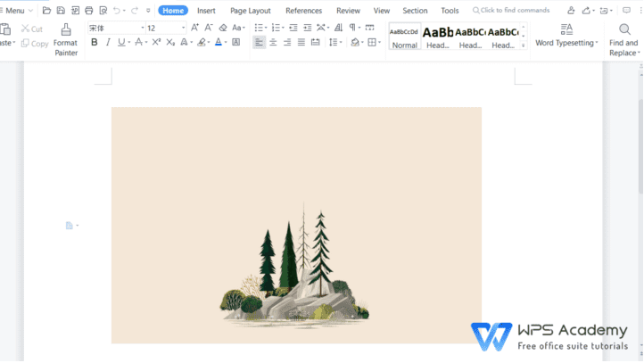This screenshot has height=363, width=644.
Task: Open the file folder icon
Action: pos(46,11)
